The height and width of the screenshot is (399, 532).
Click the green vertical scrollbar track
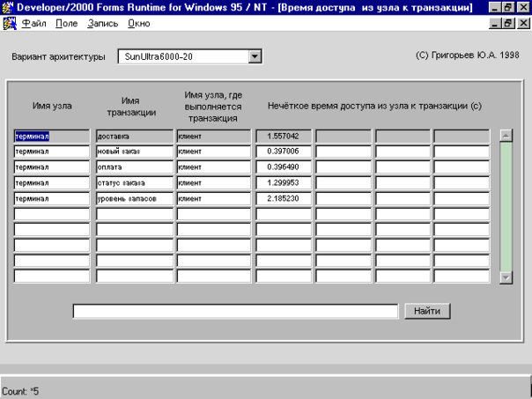click(506, 207)
